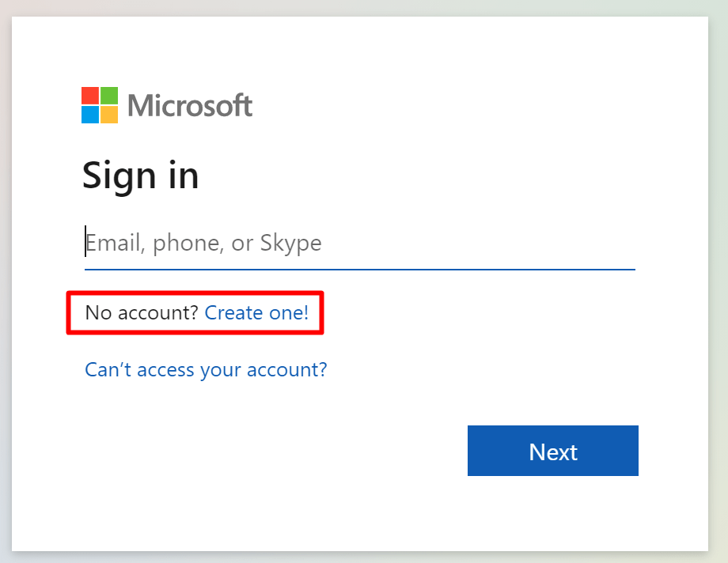This screenshot has height=563, width=728.
Task: Click the Microsoft wordmark text
Action: [x=190, y=105]
